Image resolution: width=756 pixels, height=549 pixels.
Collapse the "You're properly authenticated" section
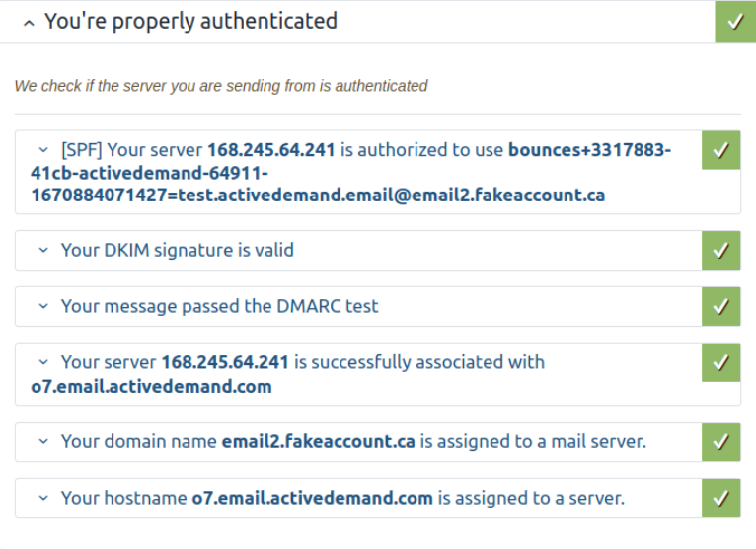29,23
